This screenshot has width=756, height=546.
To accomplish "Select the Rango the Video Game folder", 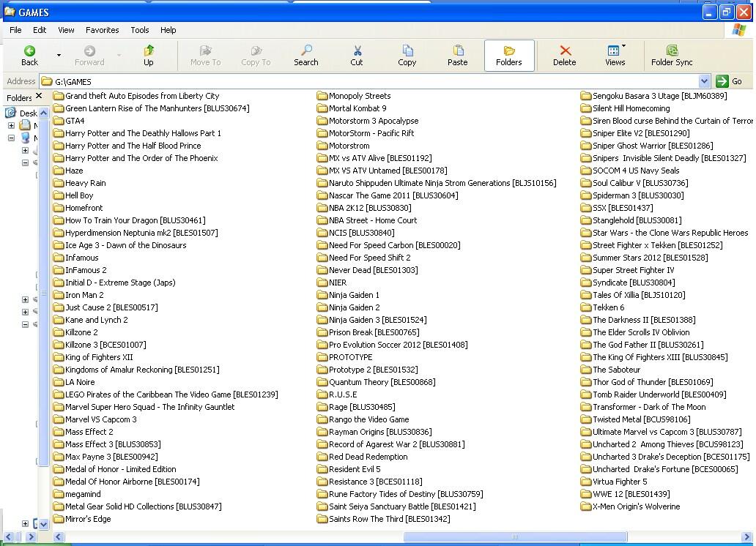I will coord(363,419).
